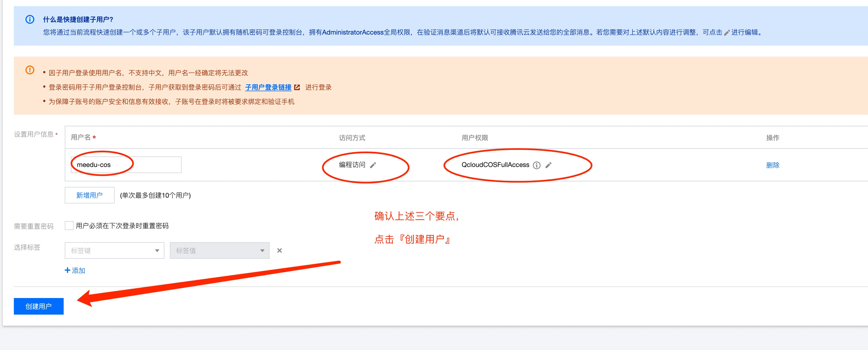Viewport: 868px width, 350px height.
Task: Remove the tag row with the X icon
Action: click(279, 250)
